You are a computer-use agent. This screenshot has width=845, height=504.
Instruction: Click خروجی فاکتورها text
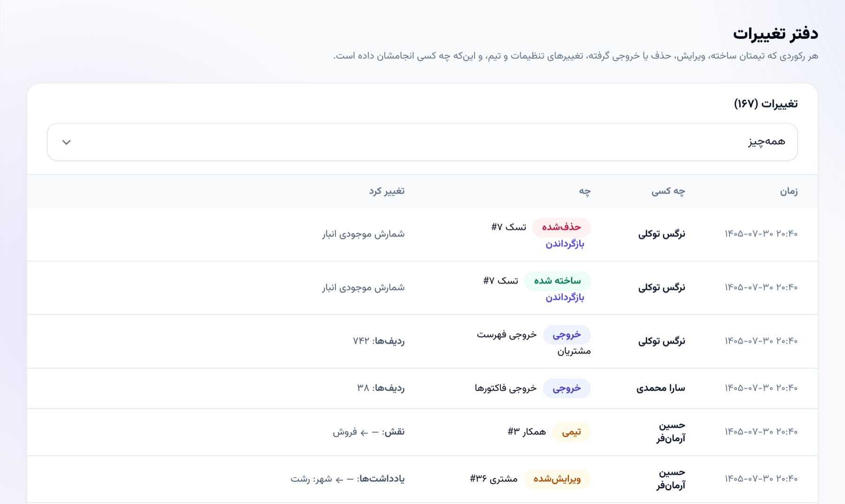coord(506,388)
